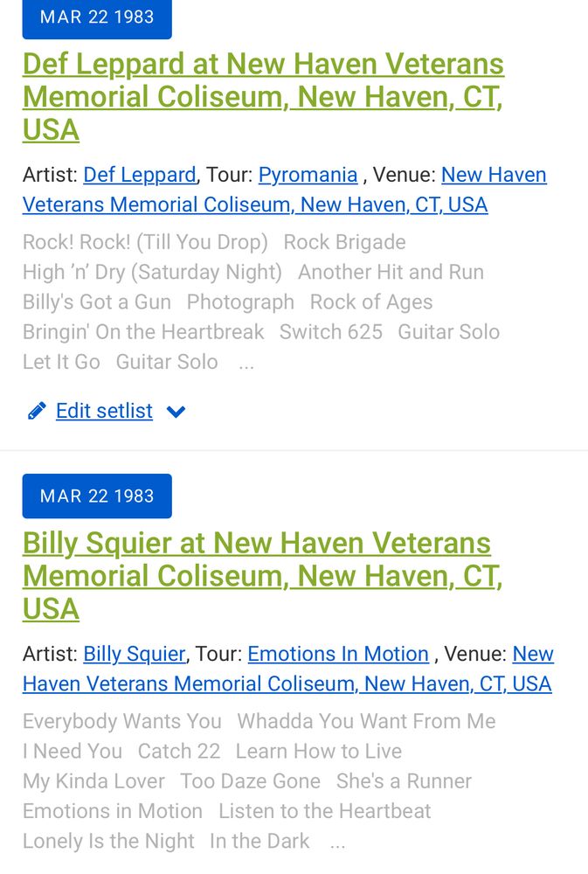Click the song Everybody Wants You
Screen dimensions: 588x874
pyautogui.click(x=122, y=721)
